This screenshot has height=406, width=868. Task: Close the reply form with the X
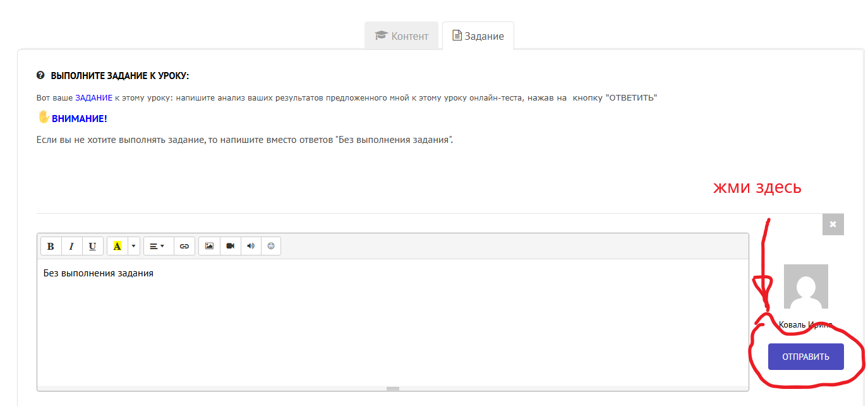(x=833, y=224)
